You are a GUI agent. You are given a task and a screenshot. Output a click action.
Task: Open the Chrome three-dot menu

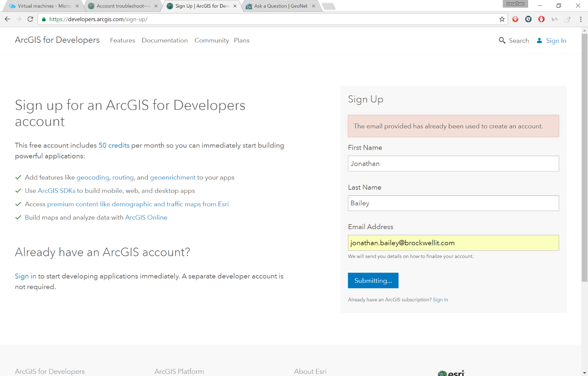(580, 19)
